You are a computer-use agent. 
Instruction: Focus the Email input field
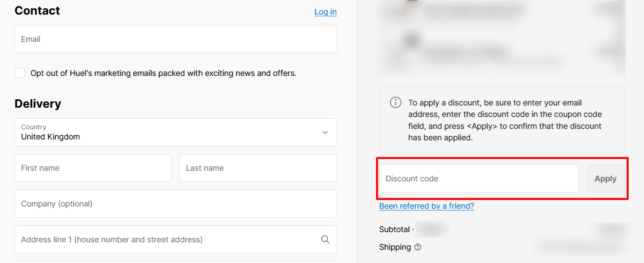175,39
